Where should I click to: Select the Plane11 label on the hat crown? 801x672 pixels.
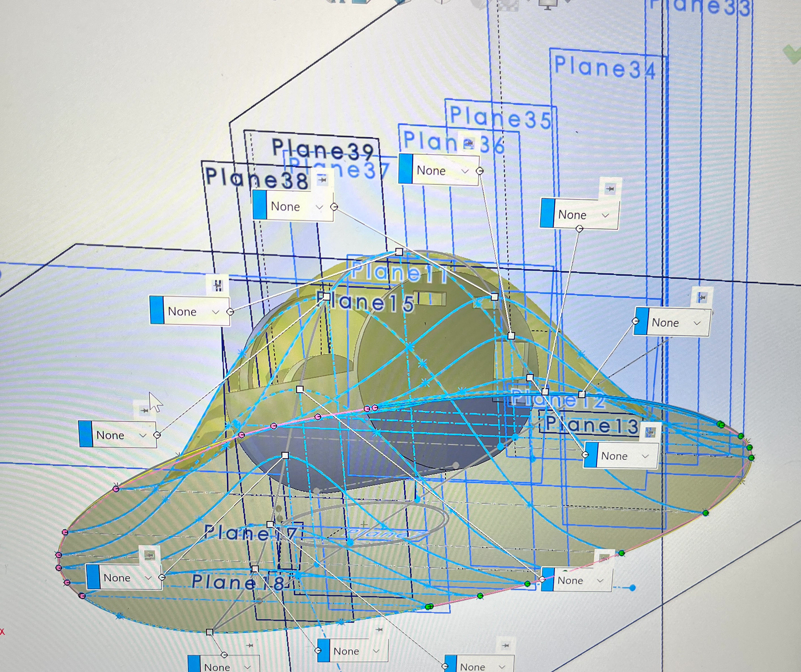398,273
